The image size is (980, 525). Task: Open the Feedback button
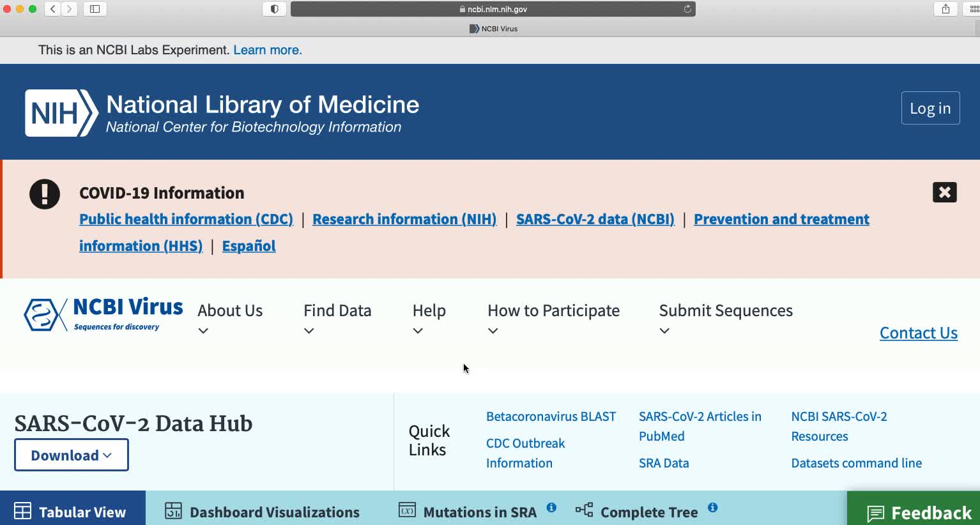[914, 510]
